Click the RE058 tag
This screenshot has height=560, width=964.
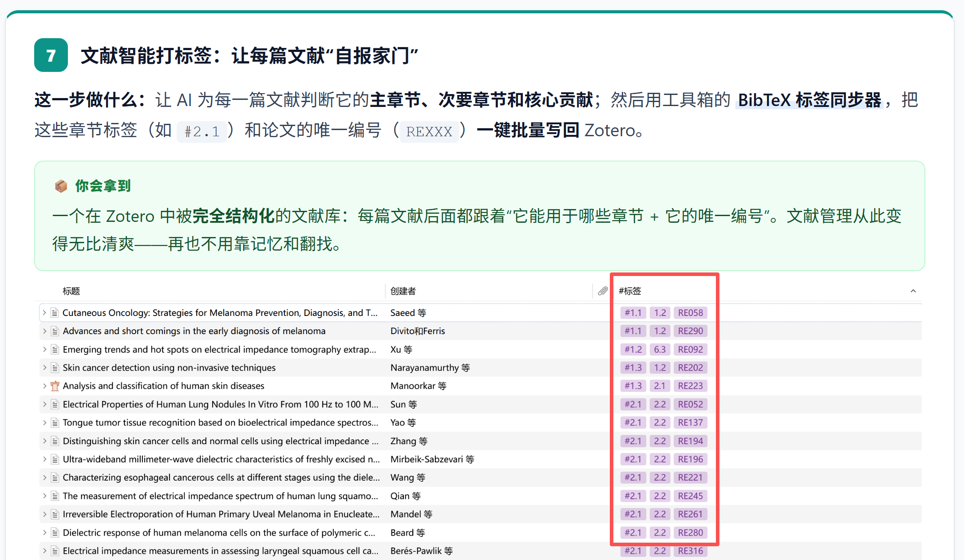point(690,313)
